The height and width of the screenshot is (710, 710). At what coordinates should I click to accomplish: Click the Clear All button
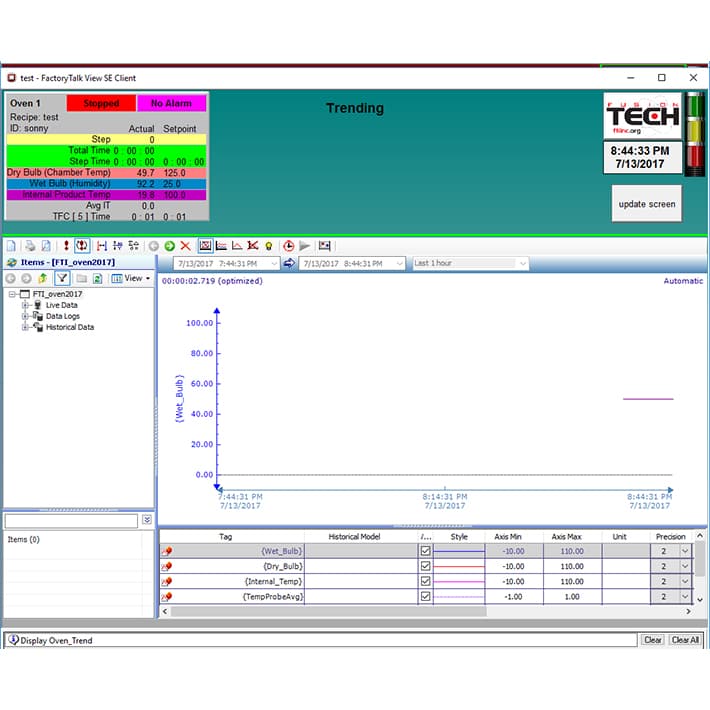[x=685, y=640]
